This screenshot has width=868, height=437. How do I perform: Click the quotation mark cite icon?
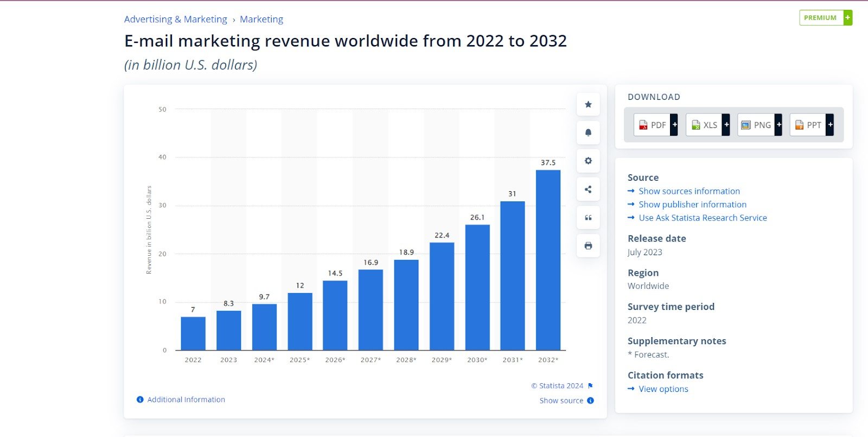(x=588, y=218)
